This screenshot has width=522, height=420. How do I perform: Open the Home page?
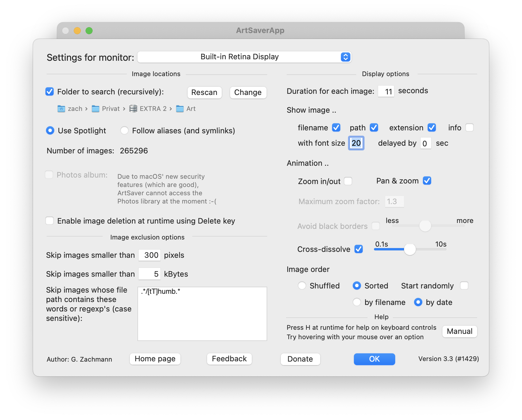point(155,359)
